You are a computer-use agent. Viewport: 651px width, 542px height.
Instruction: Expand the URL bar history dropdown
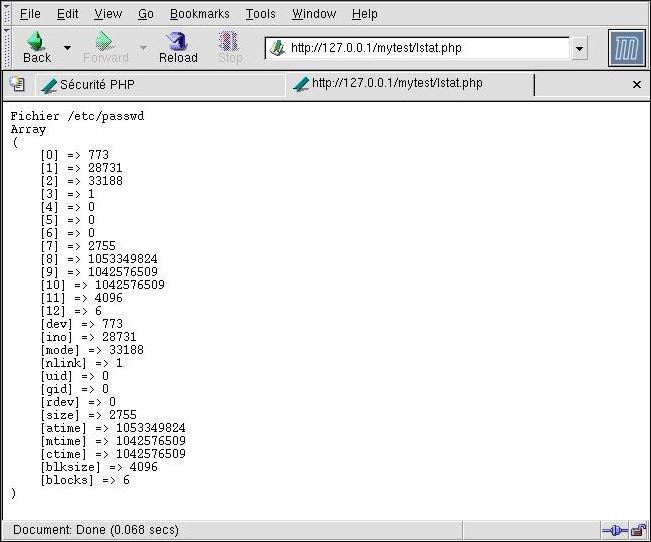coord(580,48)
